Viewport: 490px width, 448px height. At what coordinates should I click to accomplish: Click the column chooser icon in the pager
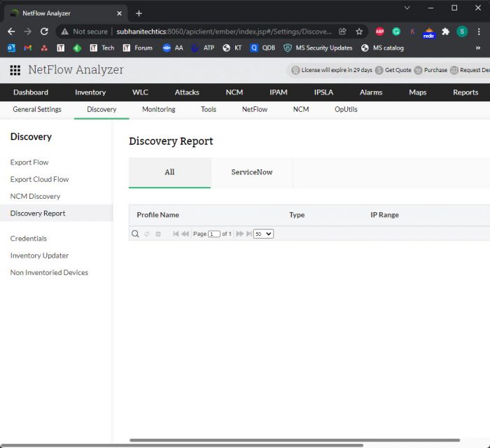[x=158, y=234]
